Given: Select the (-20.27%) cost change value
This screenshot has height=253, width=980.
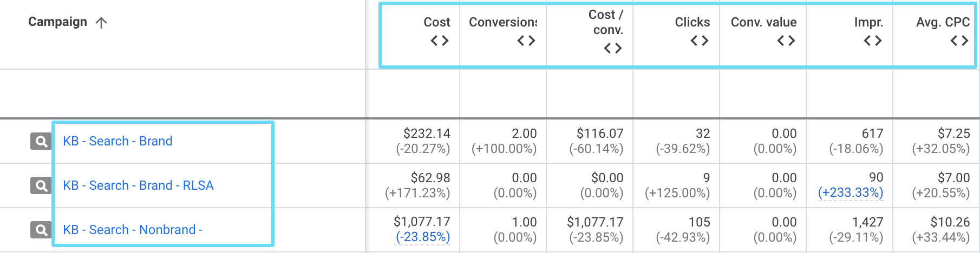Looking at the screenshot, I should click(423, 149).
